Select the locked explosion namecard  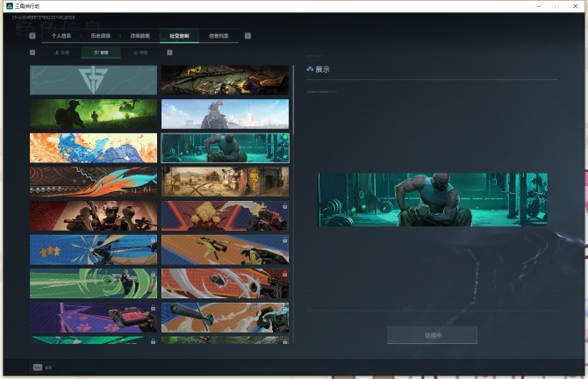point(225,216)
